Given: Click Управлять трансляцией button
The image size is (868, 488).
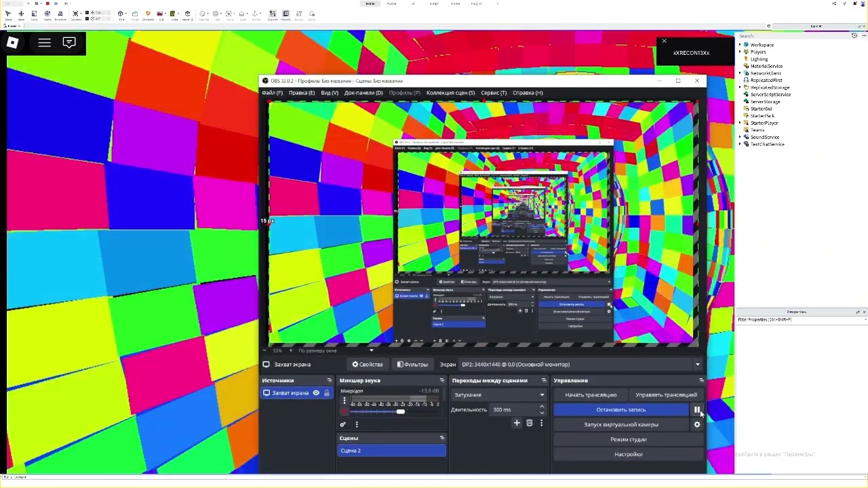Looking at the screenshot, I should (666, 395).
